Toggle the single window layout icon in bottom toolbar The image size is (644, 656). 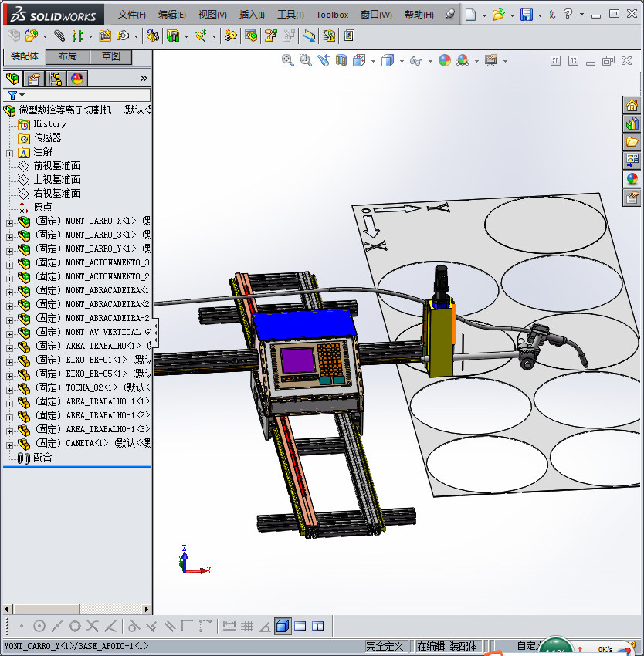[x=300, y=626]
